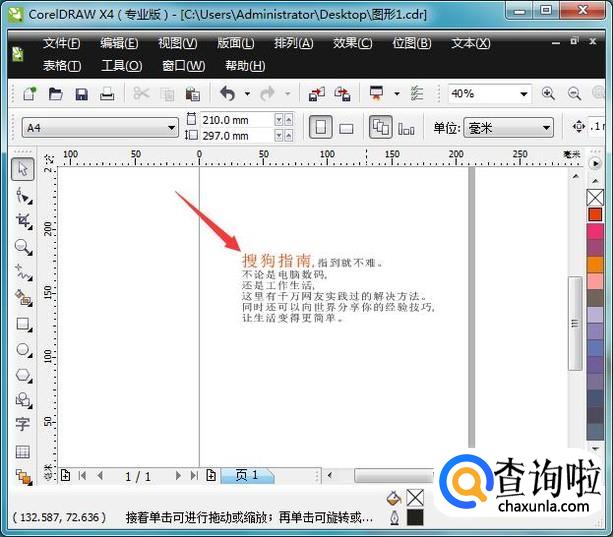Viewport: 613px width, 537px height.
Task: Go to the next page arrow
Action: pyautogui.click(x=178, y=476)
